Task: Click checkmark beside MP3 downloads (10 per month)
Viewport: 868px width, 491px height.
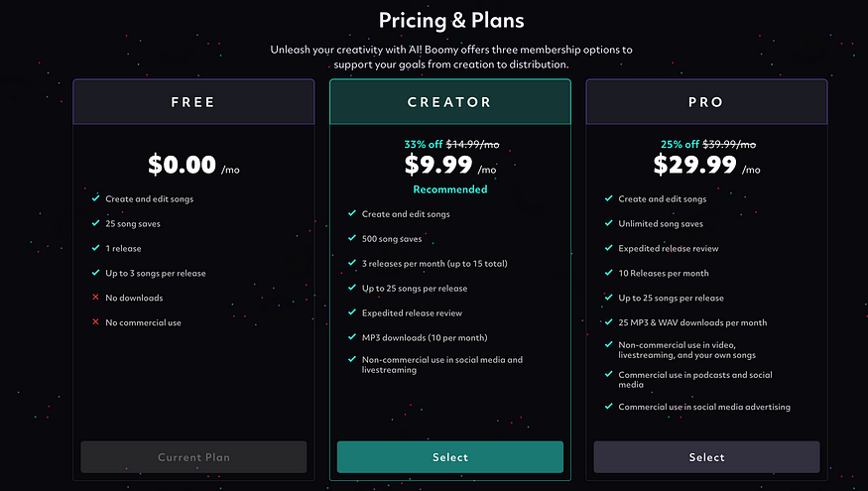Action: tap(352, 336)
